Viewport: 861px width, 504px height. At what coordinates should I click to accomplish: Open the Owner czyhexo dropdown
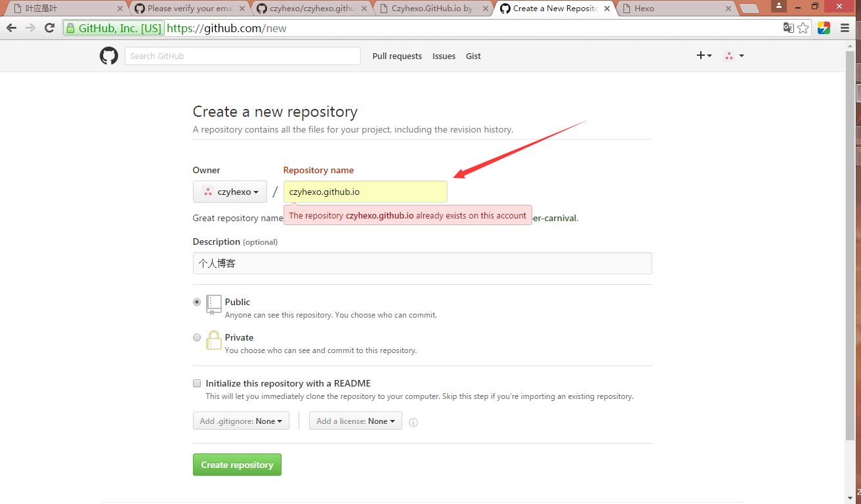[230, 192]
